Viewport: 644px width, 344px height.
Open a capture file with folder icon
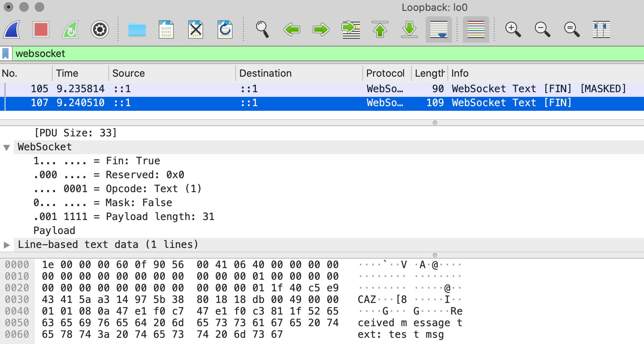point(137,29)
